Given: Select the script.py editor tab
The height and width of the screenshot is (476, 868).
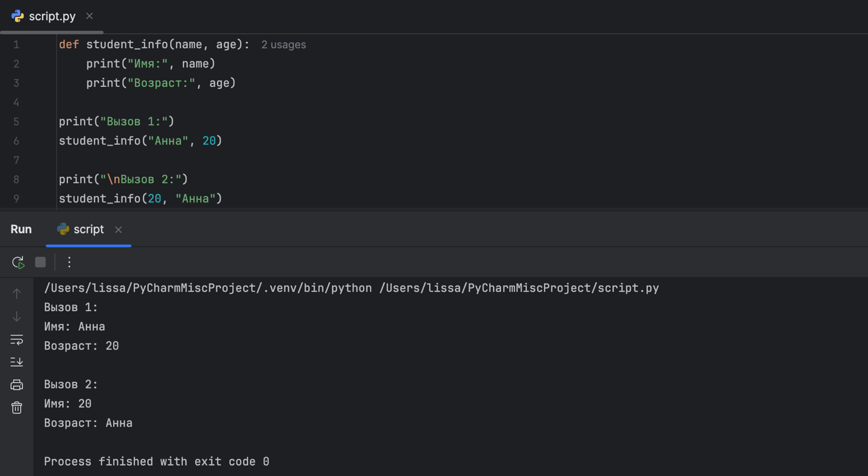Looking at the screenshot, I should click(52, 16).
